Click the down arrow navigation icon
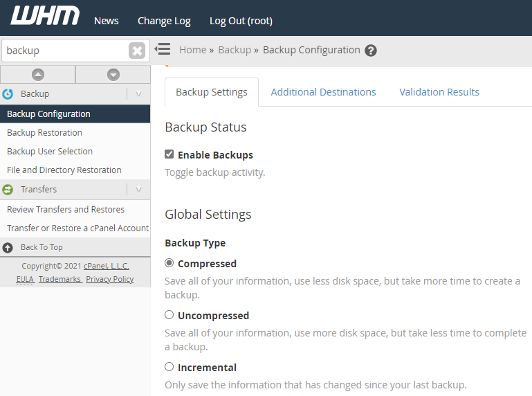532x396 pixels. click(113, 75)
